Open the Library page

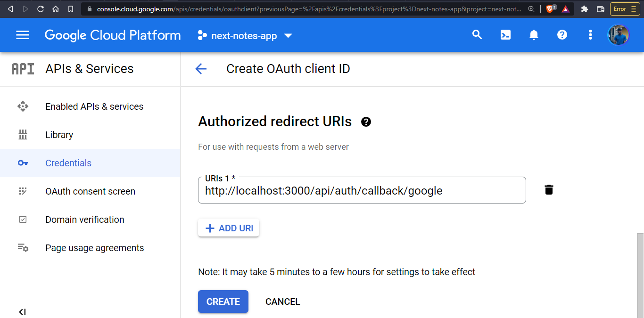coord(90,135)
